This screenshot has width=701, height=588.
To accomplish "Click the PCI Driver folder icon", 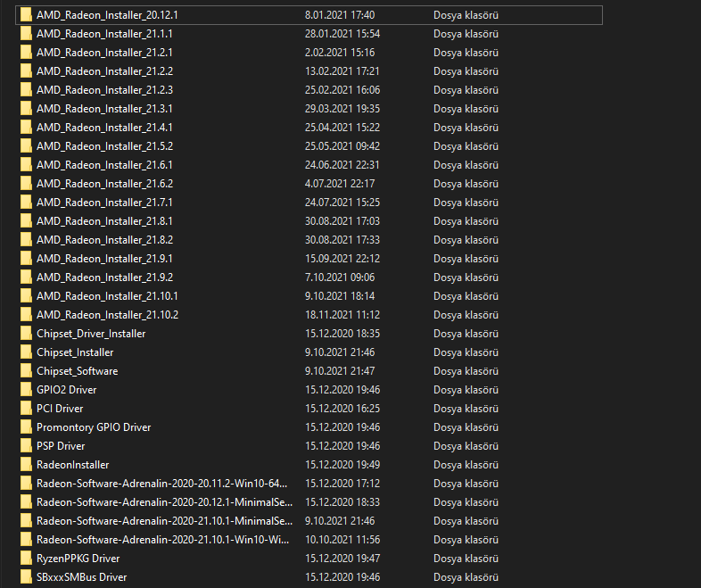I will pos(27,409).
